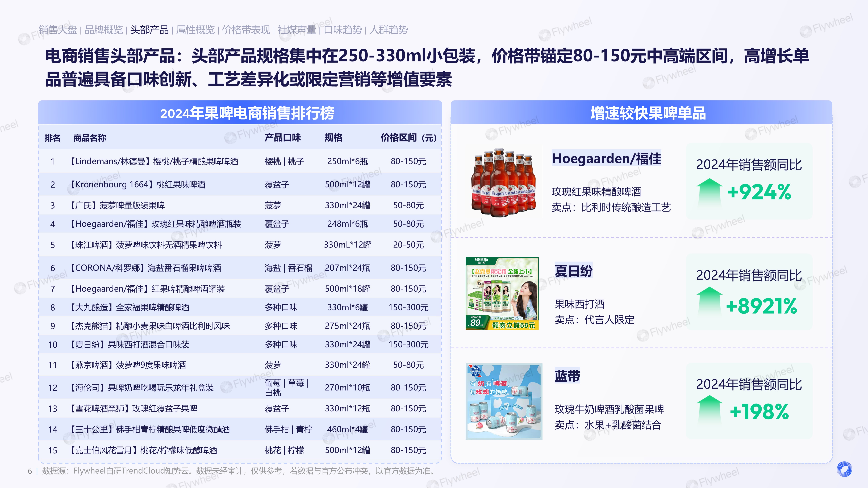Click the page number 6 in footer
Image resolution: width=868 pixels, height=488 pixels.
(x=30, y=471)
